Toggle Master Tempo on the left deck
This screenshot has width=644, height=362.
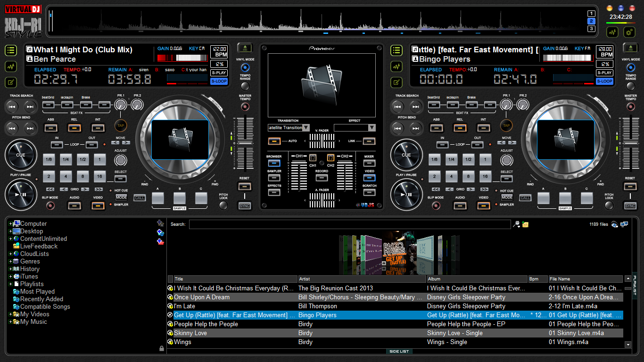tap(245, 107)
